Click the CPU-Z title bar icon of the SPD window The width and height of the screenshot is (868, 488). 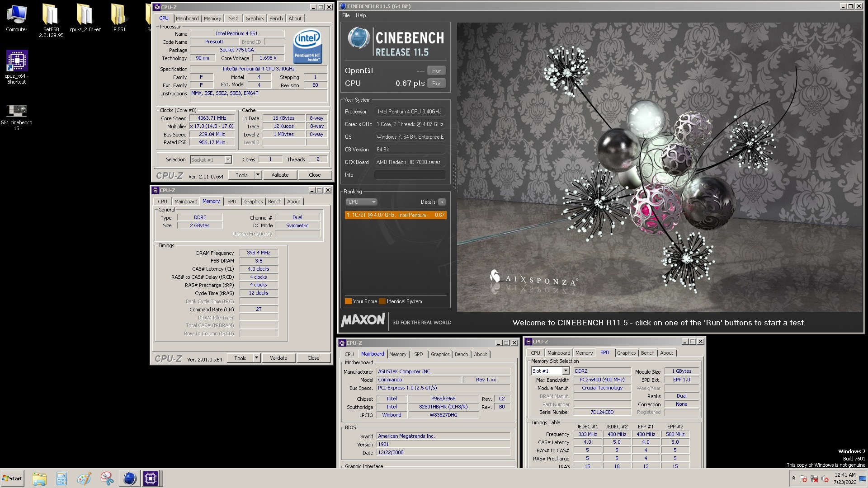528,342
